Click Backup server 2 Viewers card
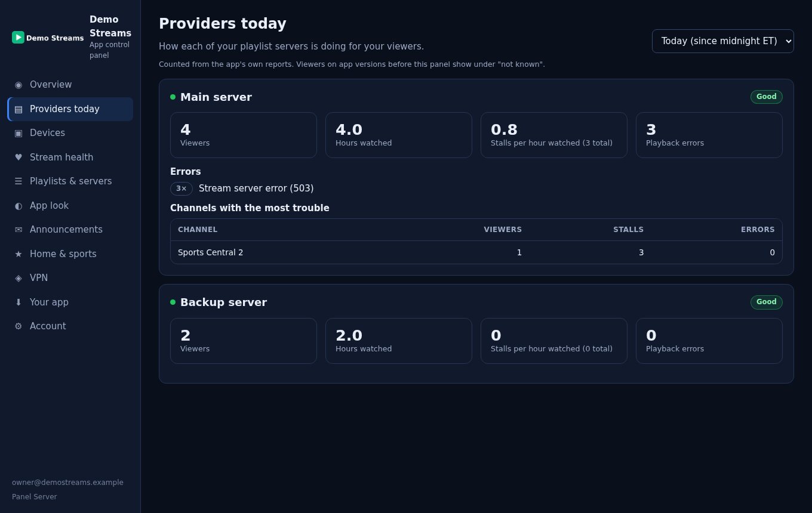The height and width of the screenshot is (513, 812). 244,341
